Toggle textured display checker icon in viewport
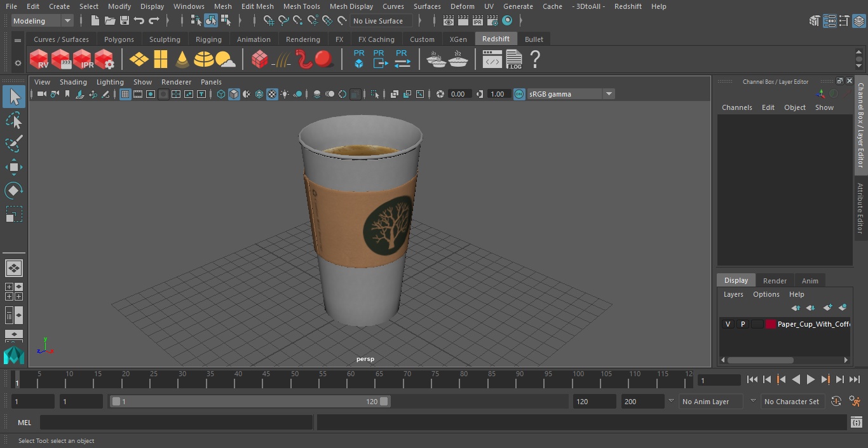 point(272,94)
